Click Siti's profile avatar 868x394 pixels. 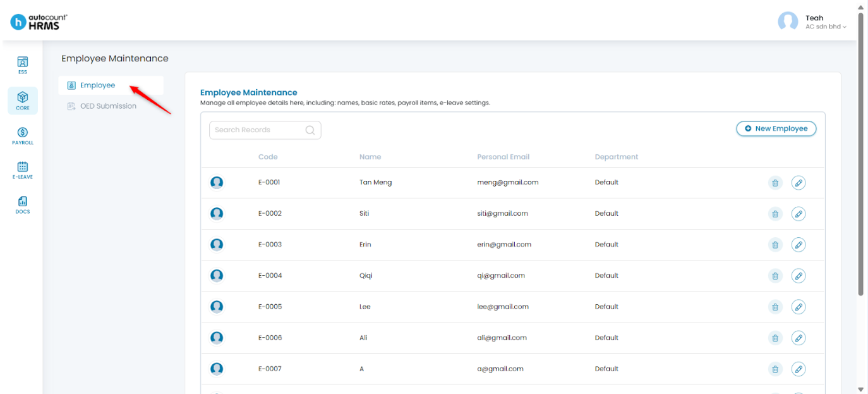pyautogui.click(x=217, y=214)
